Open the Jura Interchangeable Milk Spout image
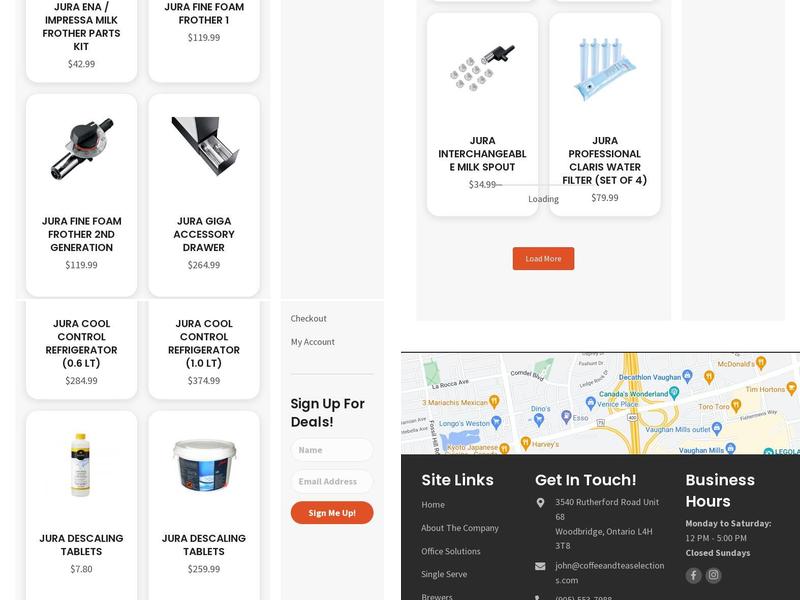 click(x=482, y=67)
